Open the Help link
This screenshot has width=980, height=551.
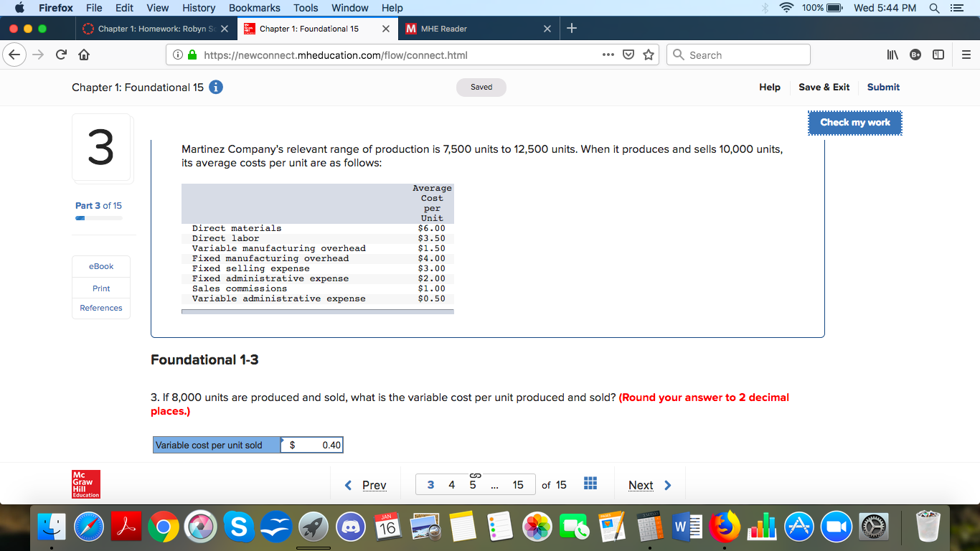(770, 87)
